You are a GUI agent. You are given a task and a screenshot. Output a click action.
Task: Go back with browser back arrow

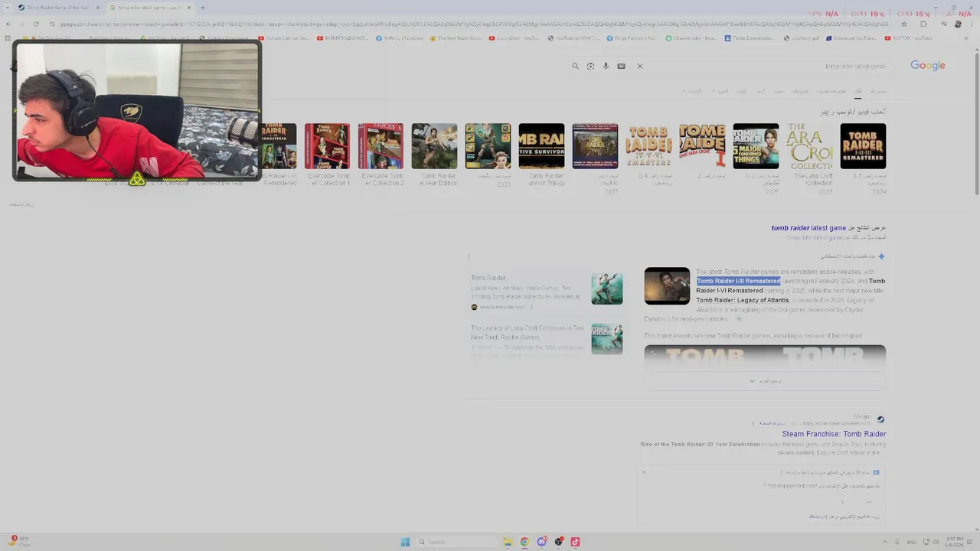point(8,24)
